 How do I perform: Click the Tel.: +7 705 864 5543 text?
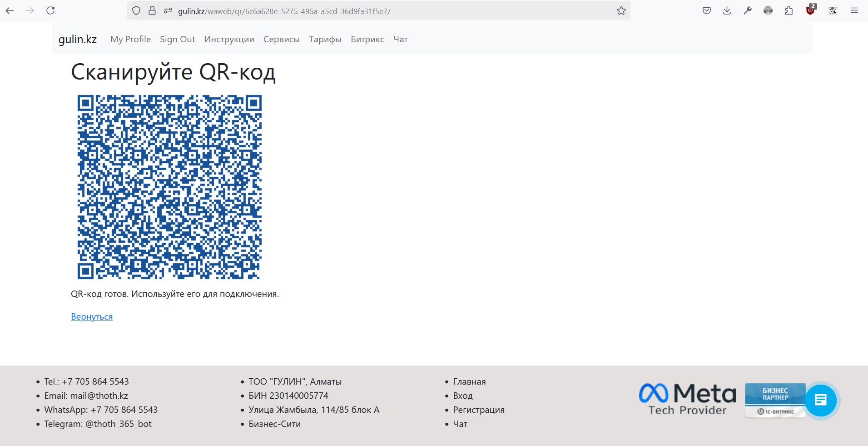(86, 382)
